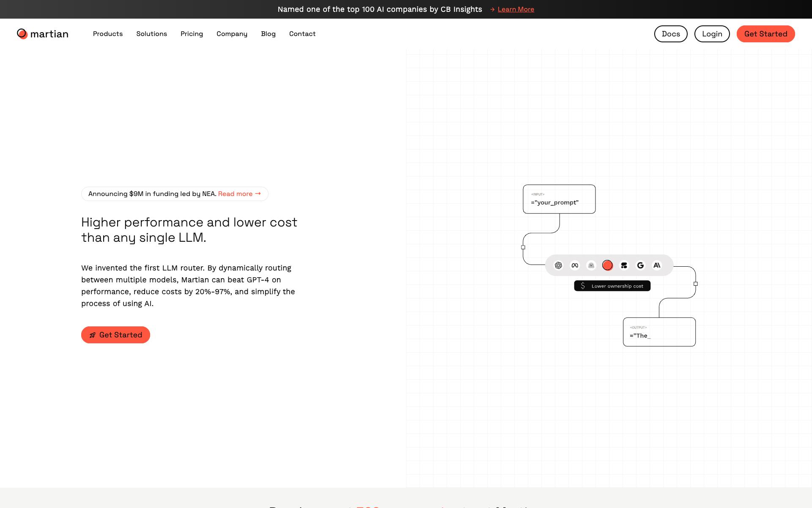Click the OpenAI logo icon

tap(558, 265)
